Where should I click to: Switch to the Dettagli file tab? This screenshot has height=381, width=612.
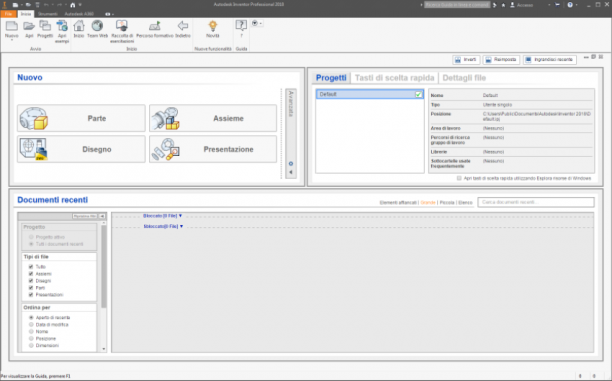click(464, 78)
